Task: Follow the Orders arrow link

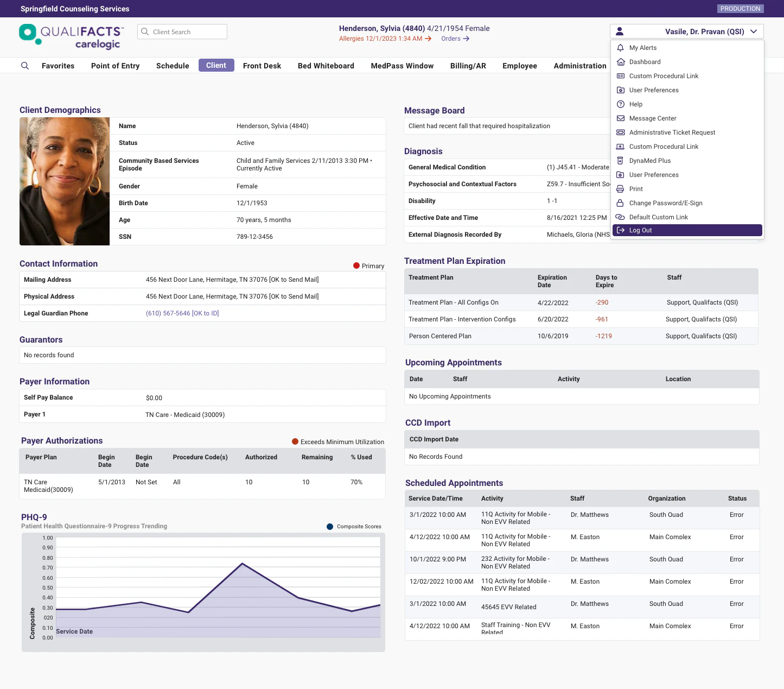Action: (455, 39)
